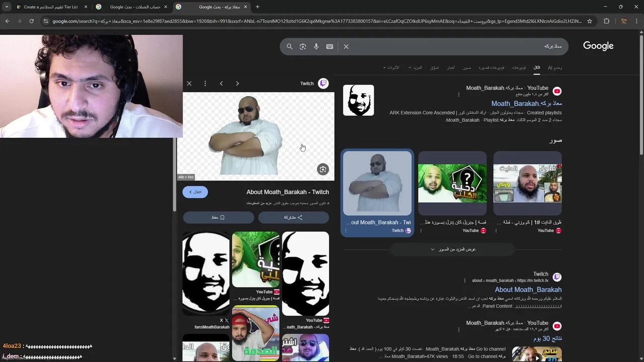
Task: Open the tab search dropdown arrow
Action: (x=6, y=7)
